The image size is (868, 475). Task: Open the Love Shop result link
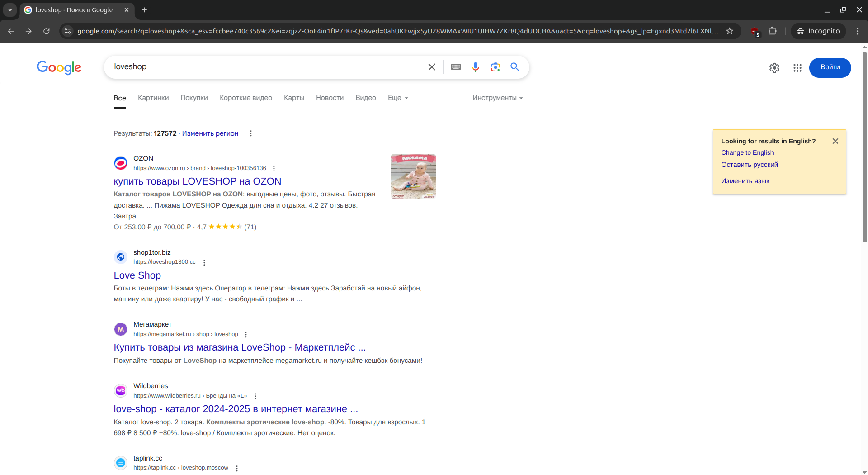137,275
